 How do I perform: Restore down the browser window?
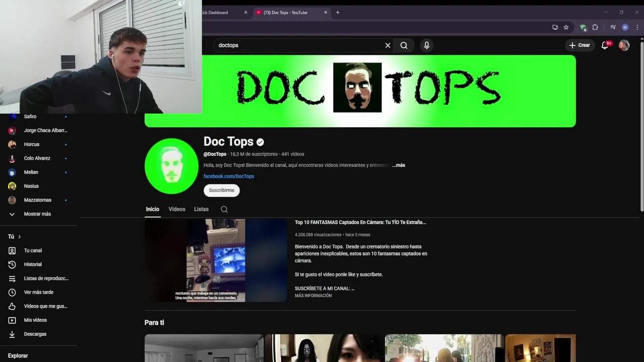coord(621,13)
